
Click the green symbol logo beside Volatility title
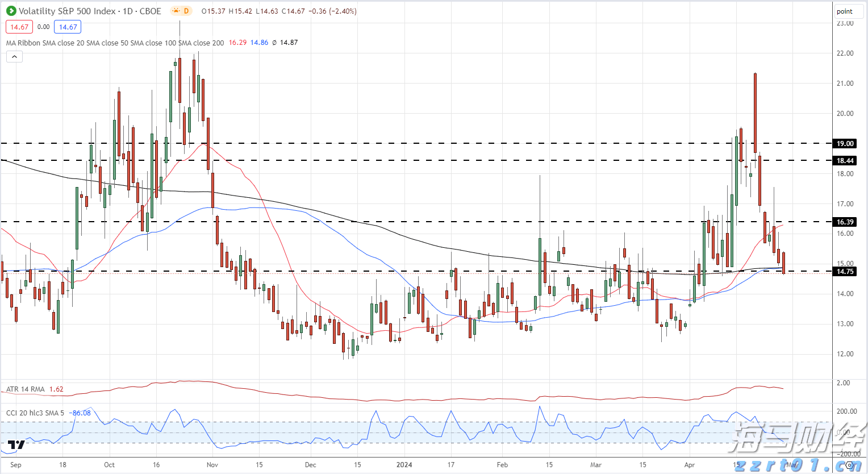11,11
